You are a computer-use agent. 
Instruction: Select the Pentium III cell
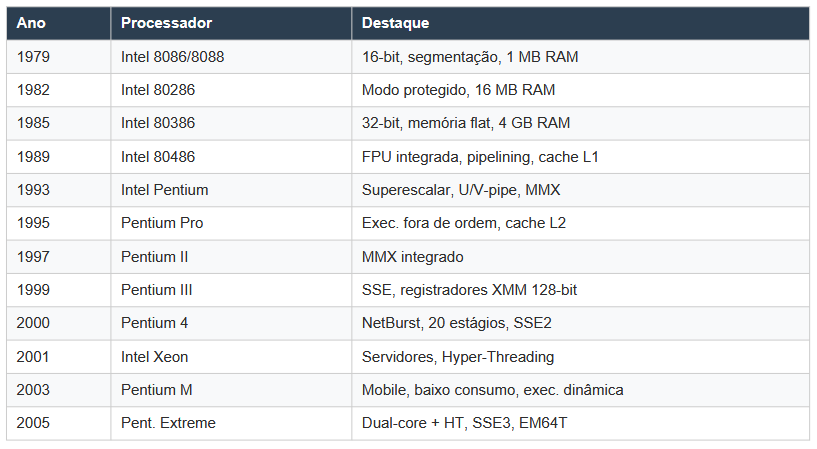click(231, 290)
